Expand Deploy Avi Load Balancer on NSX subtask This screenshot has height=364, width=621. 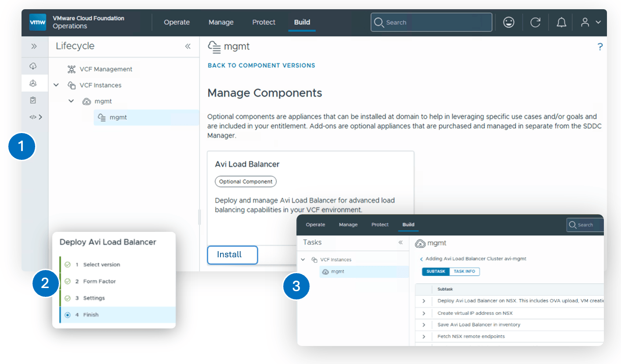tap(424, 301)
